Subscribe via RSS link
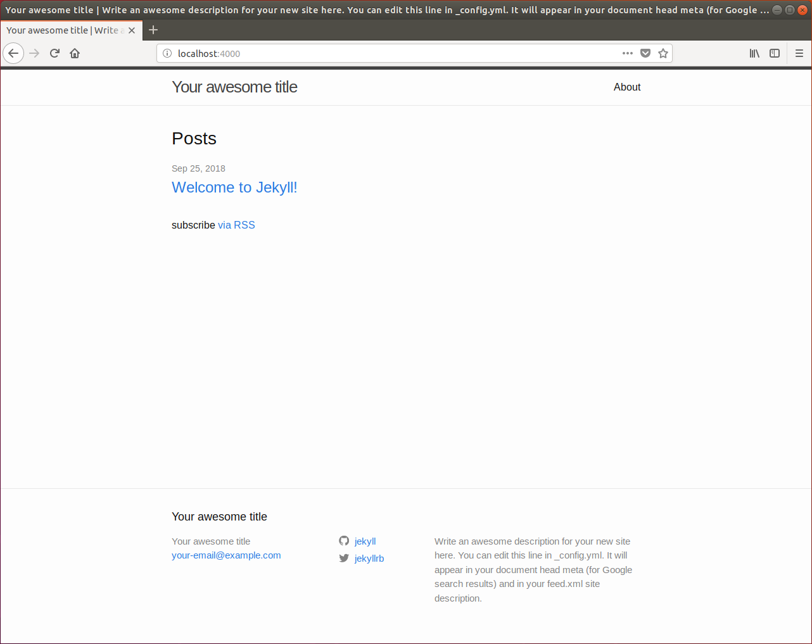The image size is (812, 644). (236, 225)
